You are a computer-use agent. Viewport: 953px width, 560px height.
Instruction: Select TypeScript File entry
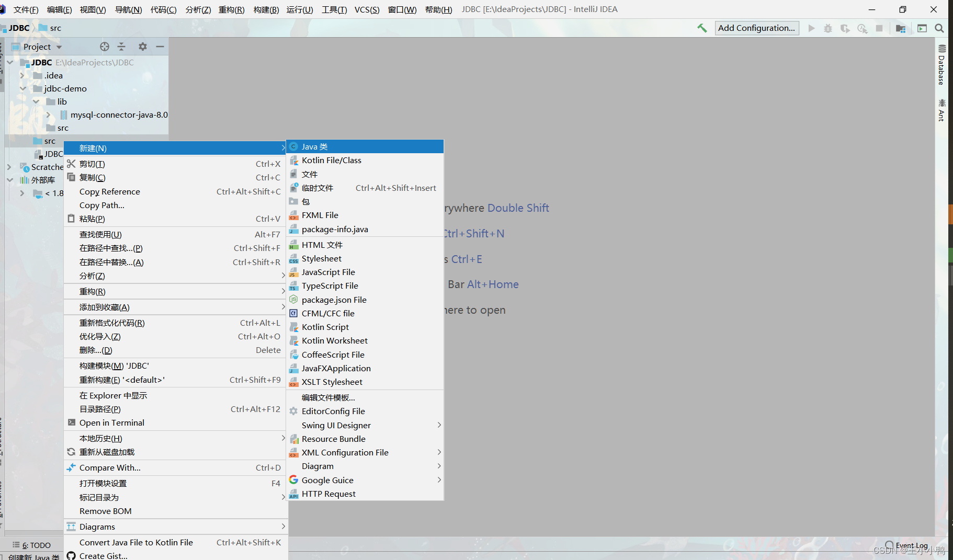coord(365,286)
